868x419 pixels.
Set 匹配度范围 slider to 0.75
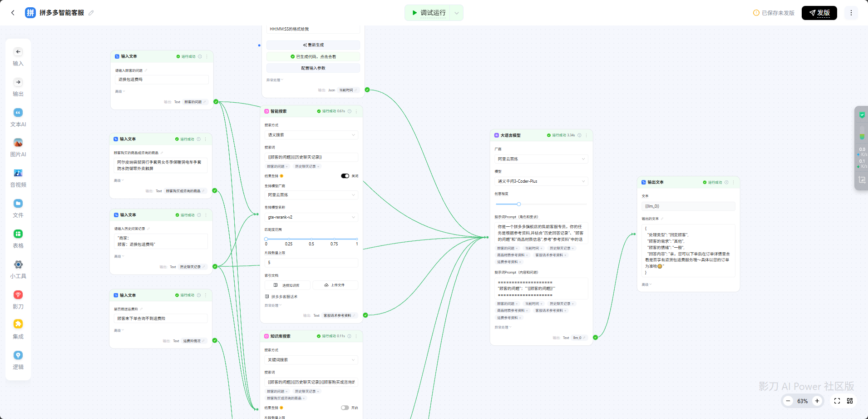334,239
